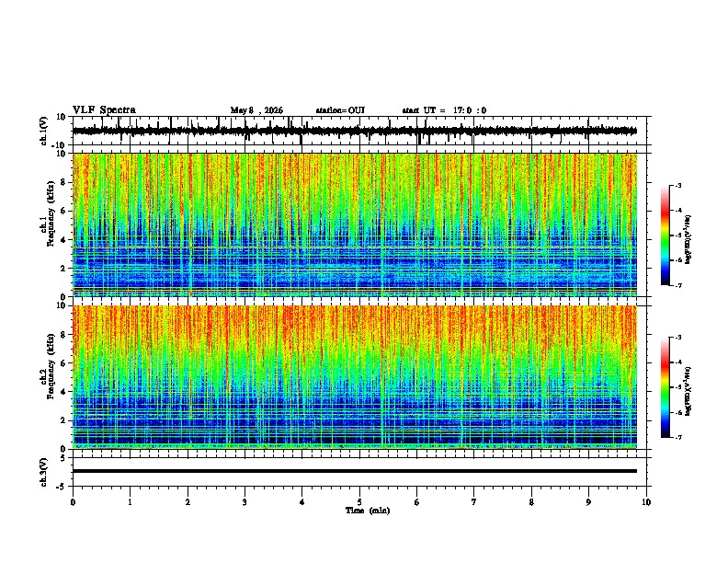Click the 10 minute tick label
Image resolution: width=728 pixels, height=563 pixels.
pyautogui.click(x=646, y=502)
